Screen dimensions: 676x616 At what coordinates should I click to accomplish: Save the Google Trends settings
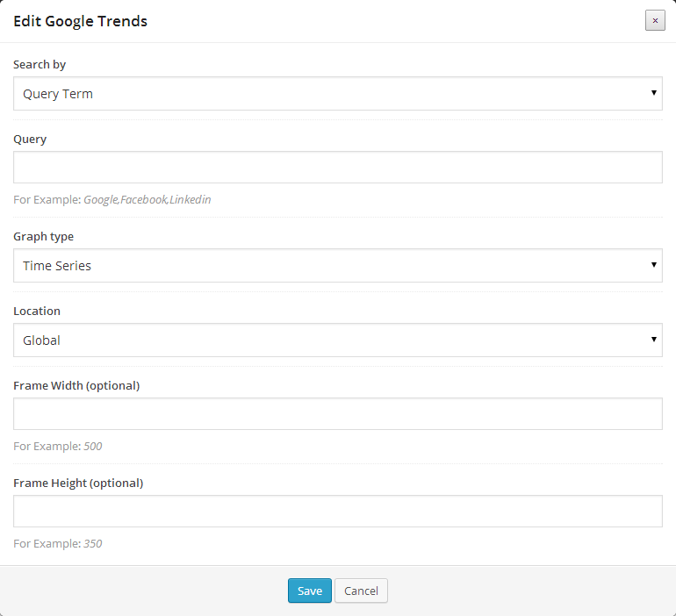pyautogui.click(x=309, y=591)
